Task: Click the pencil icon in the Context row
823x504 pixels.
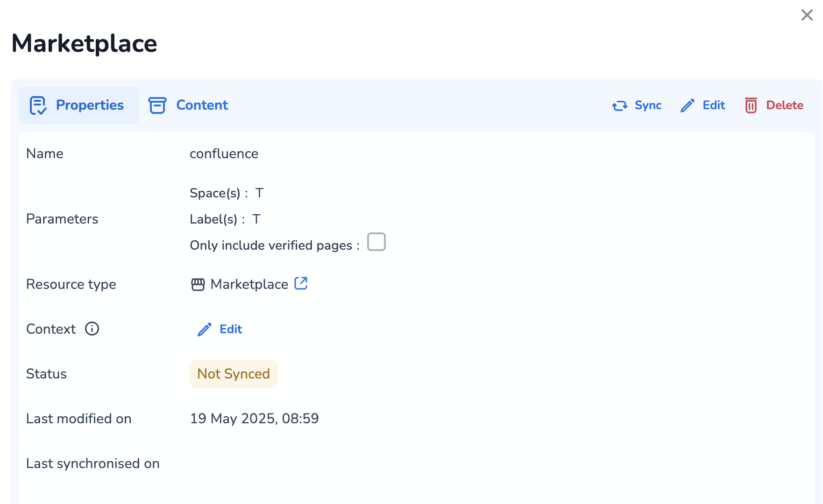Action: click(x=205, y=329)
